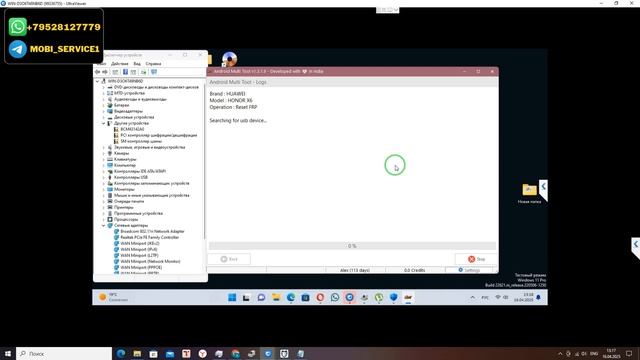Open notification bell on remote taskbar
Screen dimensions: 640x360
pyautogui.click(x=538, y=298)
